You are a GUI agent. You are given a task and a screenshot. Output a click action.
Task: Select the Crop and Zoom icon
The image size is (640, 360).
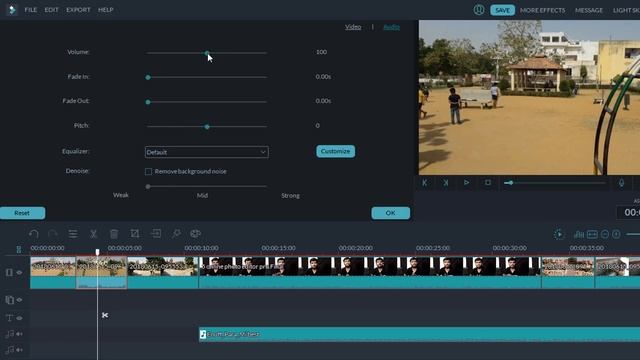click(x=135, y=233)
